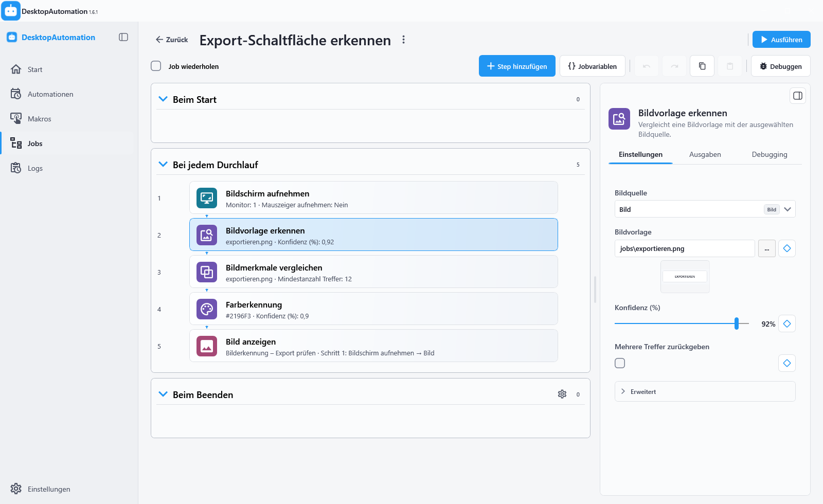The width and height of the screenshot is (823, 504).
Task: Click the Bildvorlage path input field
Action: coord(685,248)
